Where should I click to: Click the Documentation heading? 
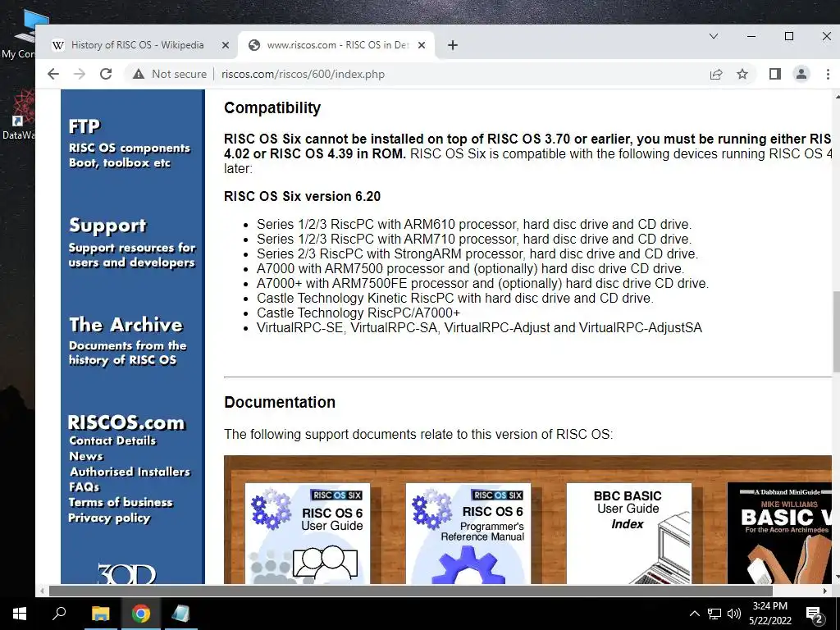click(280, 402)
